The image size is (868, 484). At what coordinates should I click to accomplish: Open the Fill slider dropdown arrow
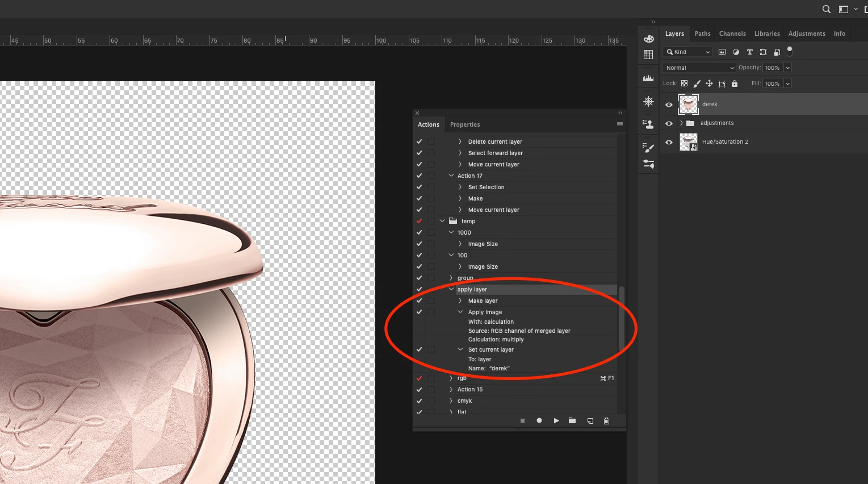click(x=787, y=84)
